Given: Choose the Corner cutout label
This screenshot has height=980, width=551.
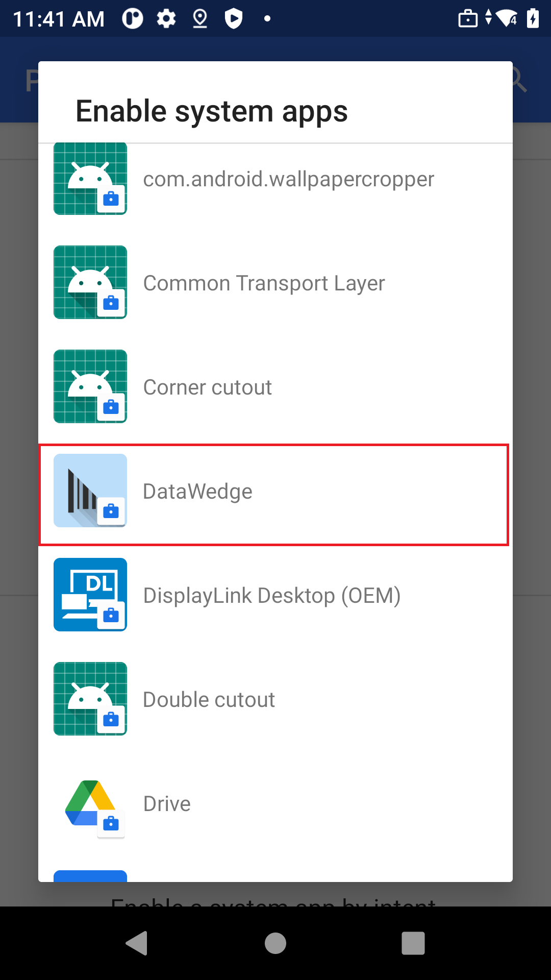Looking at the screenshot, I should tap(207, 387).
